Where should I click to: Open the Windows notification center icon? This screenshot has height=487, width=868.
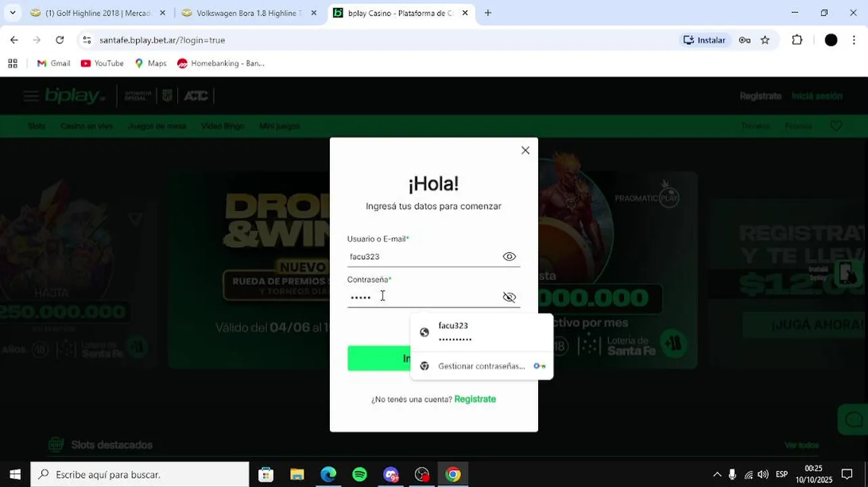[847, 475]
